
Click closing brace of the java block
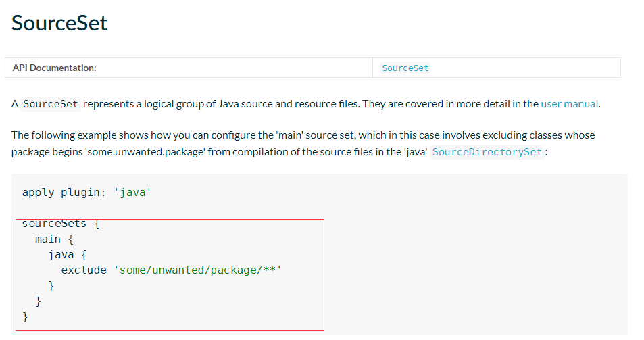[x=51, y=286]
